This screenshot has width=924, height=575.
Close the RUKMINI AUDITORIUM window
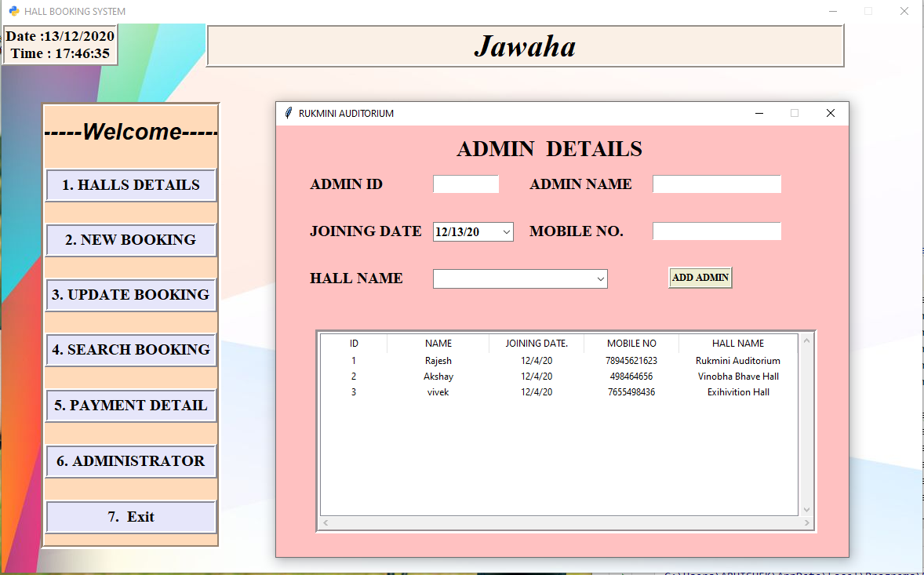831,113
